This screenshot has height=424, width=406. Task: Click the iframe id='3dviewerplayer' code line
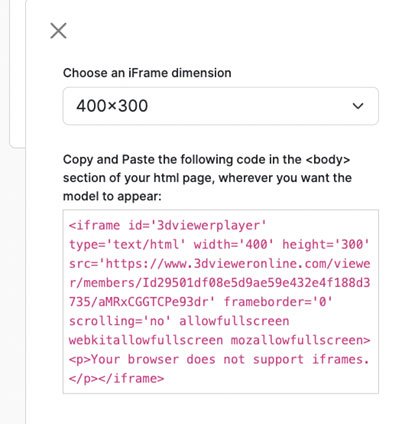[168, 225]
